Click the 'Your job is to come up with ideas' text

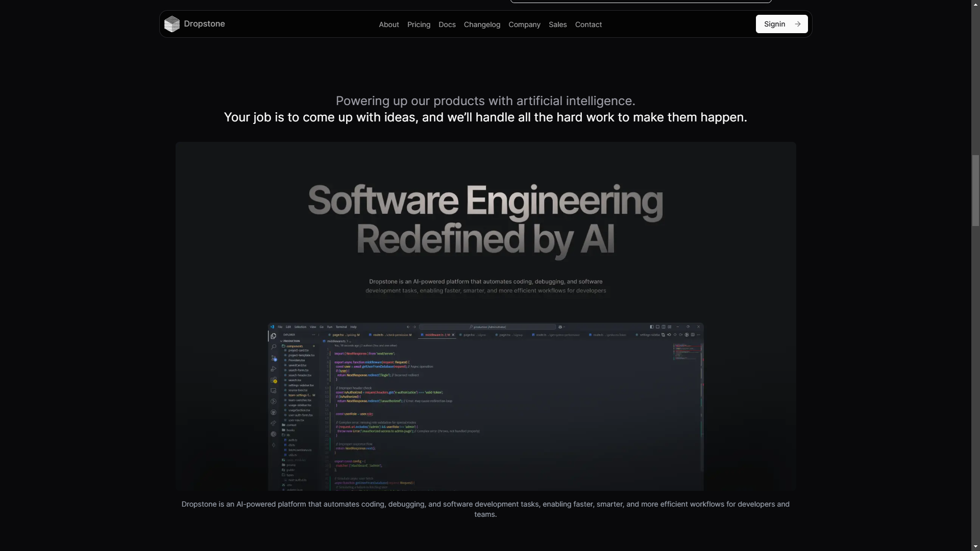[x=485, y=117]
